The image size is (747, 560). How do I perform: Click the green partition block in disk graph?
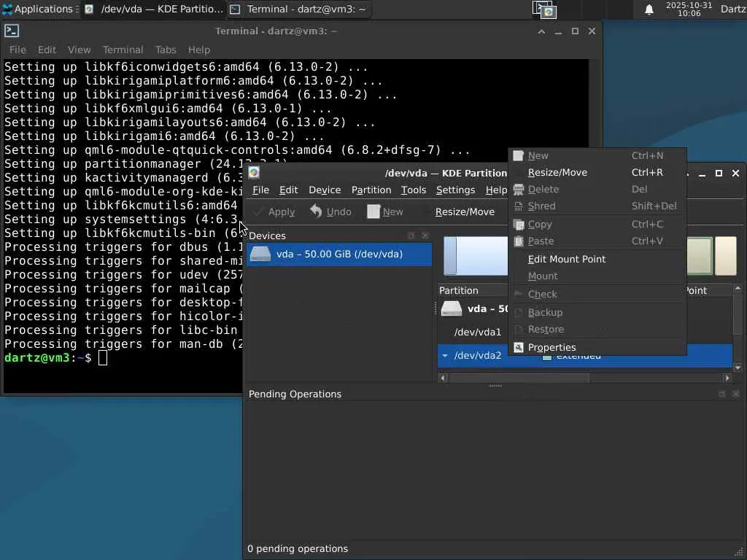tap(700, 256)
